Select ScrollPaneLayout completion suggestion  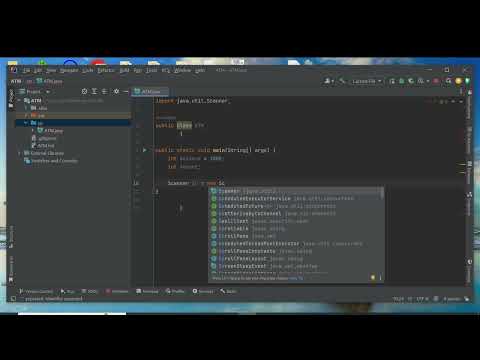(x=295, y=259)
